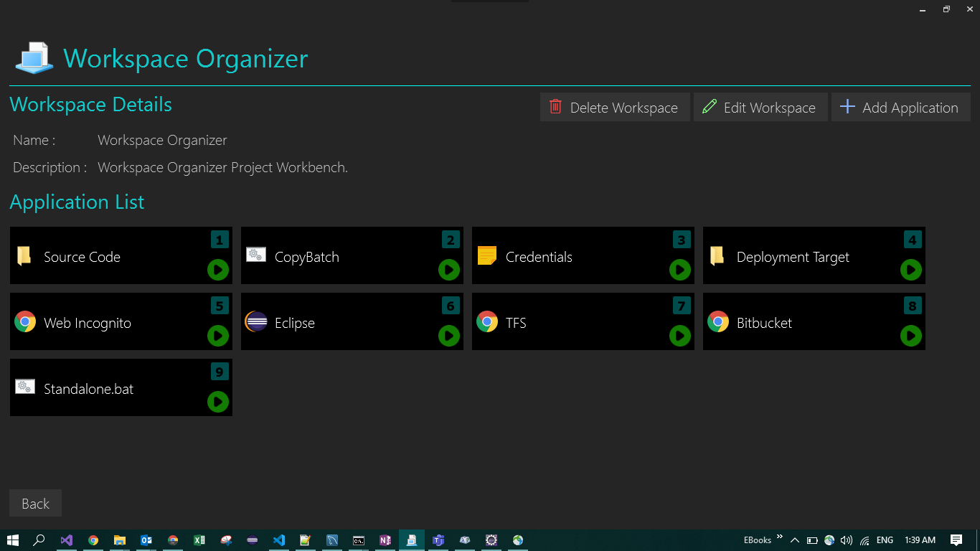980x551 pixels.
Task: Open Microsoft Teams in the taskbar
Action: point(438,540)
